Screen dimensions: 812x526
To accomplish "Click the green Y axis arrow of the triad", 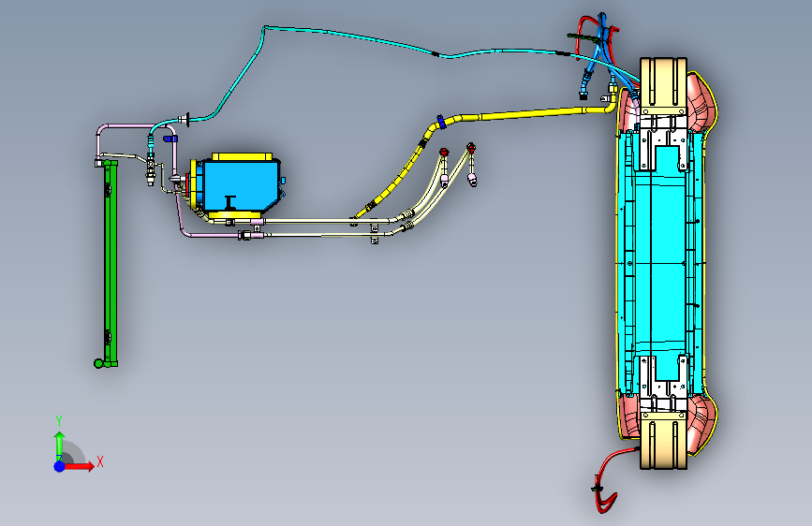I will coord(59,446).
